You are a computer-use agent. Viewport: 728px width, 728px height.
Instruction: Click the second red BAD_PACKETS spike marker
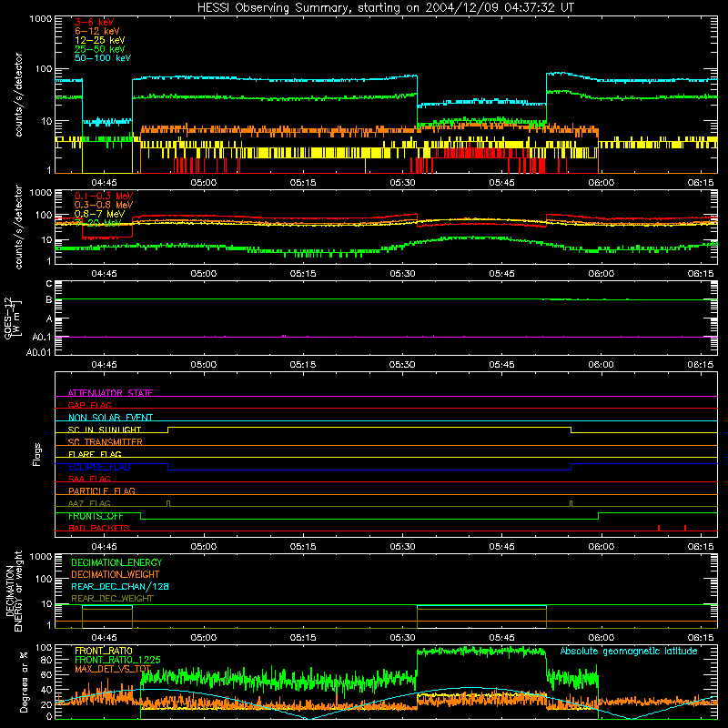(685, 528)
